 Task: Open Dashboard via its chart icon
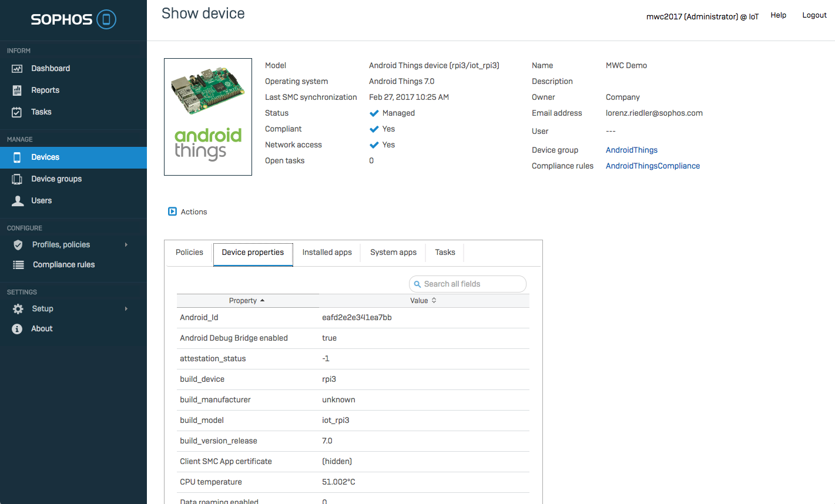point(17,69)
